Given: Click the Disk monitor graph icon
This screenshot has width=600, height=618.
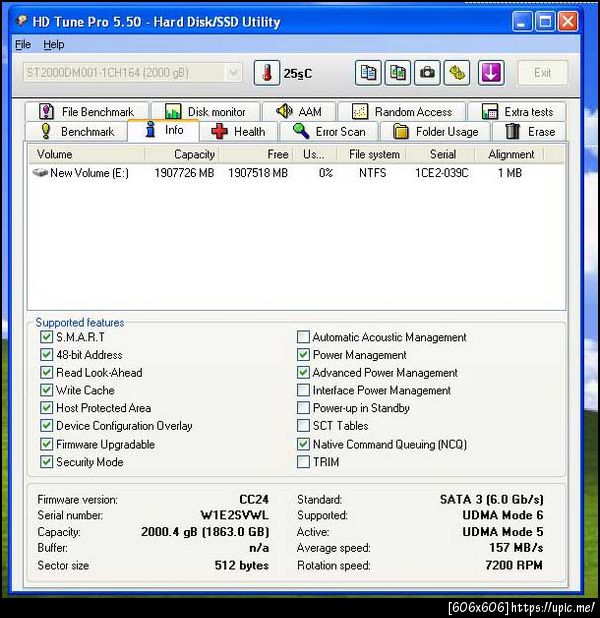Looking at the screenshot, I should click(173, 112).
